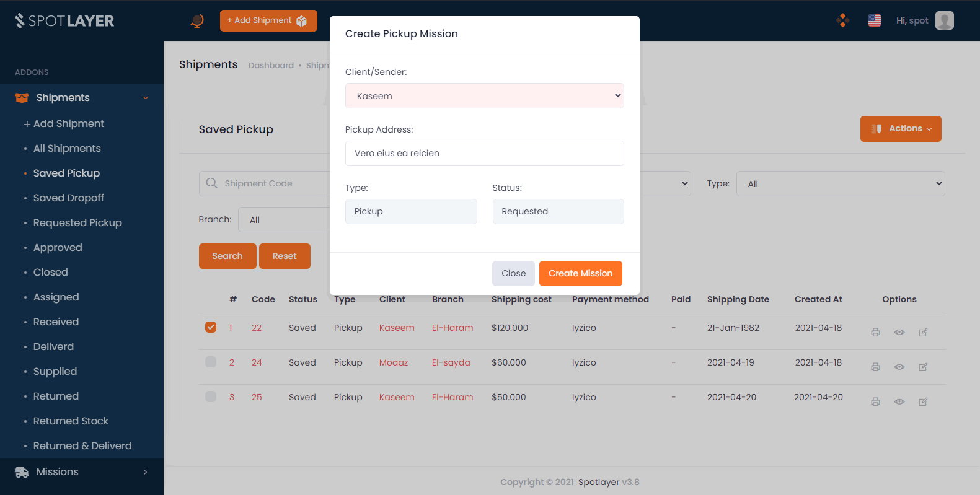View shipment 22 with eye icon
This screenshot has height=495, width=980.
pyautogui.click(x=899, y=333)
